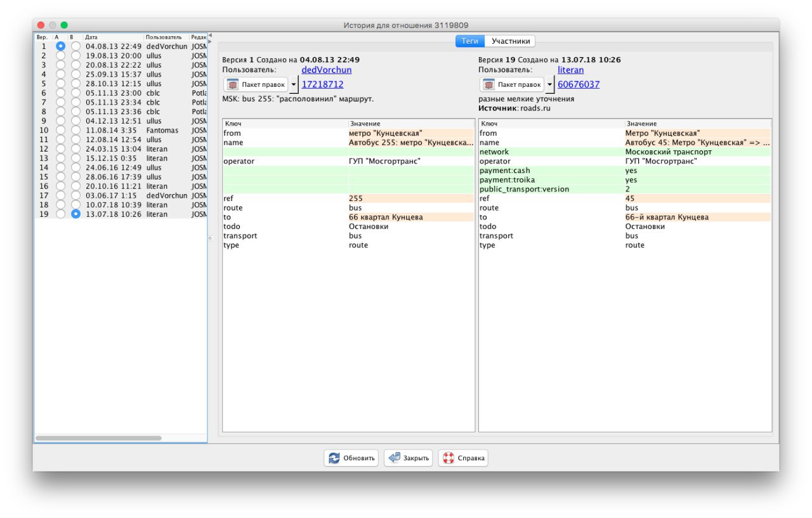
Task: Click the value 66-й квартал Кунцева
Action: pos(698,217)
